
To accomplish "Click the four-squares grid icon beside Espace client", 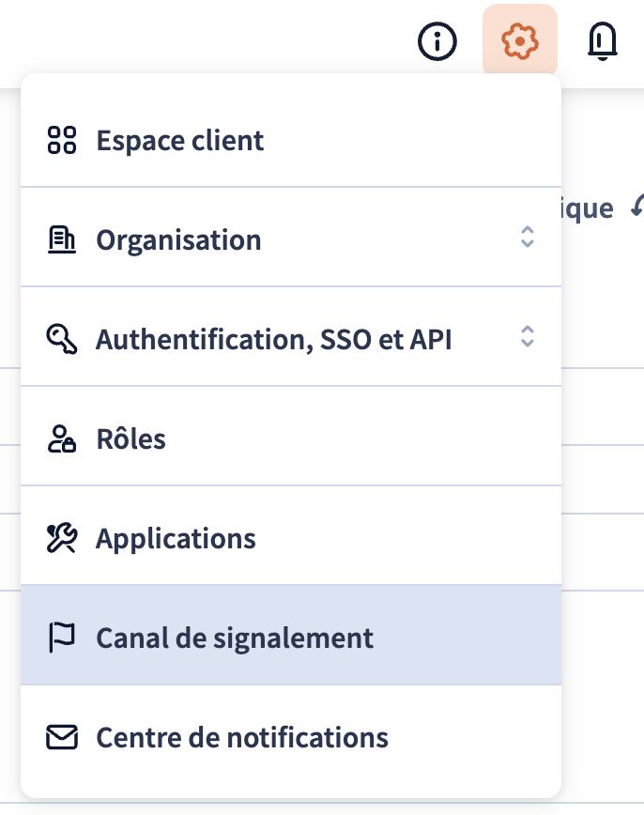I will 62,140.
